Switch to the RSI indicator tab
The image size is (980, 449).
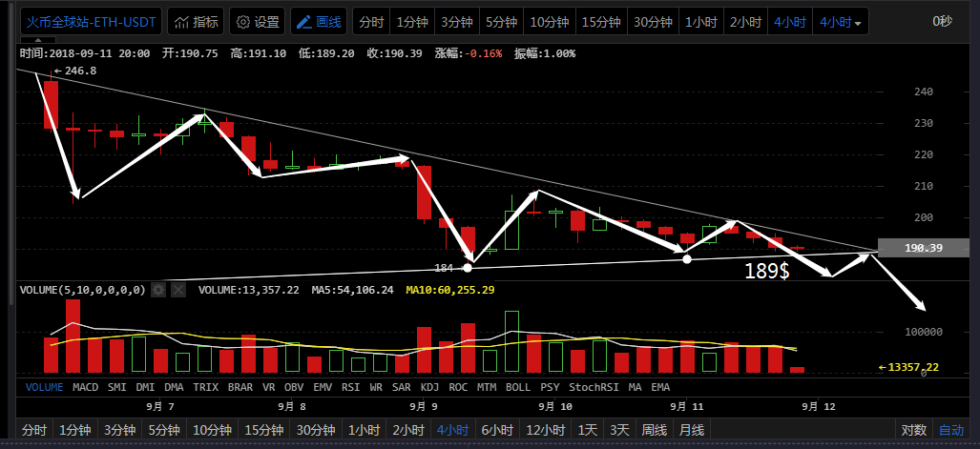click(x=350, y=387)
